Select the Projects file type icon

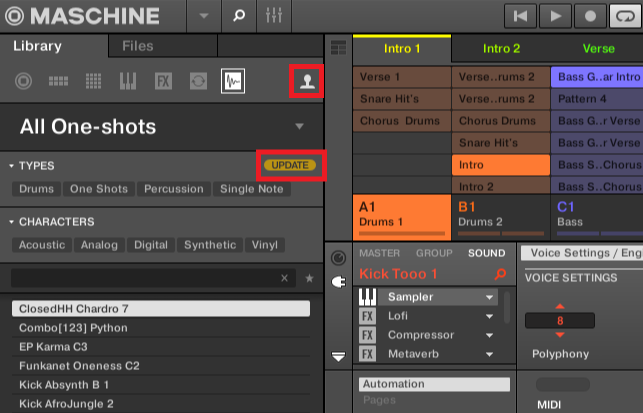pos(23,81)
